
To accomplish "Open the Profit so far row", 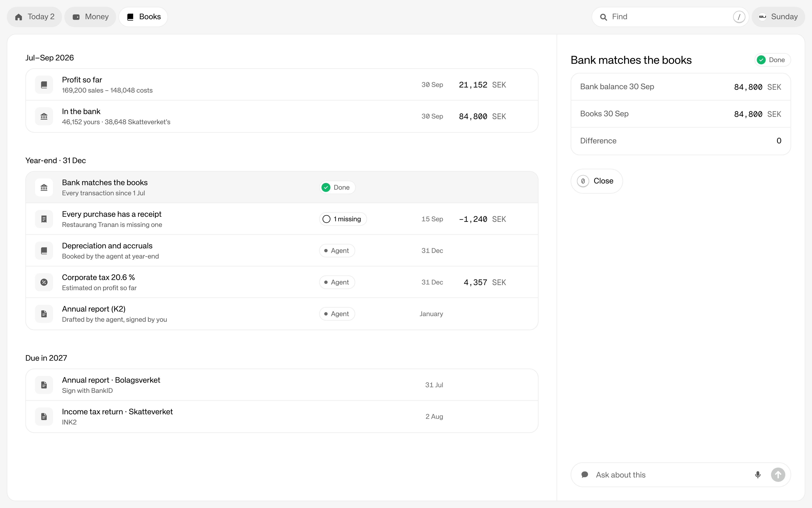I will pos(282,85).
